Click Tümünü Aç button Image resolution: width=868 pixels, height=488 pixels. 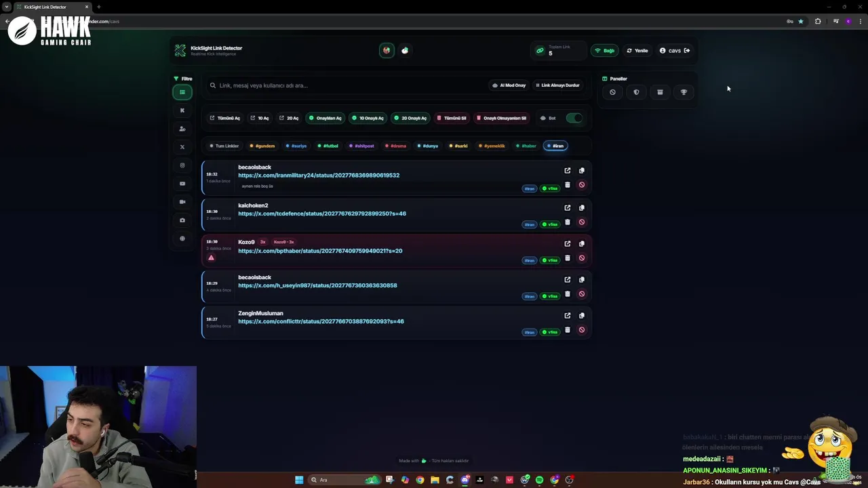[225, 118]
